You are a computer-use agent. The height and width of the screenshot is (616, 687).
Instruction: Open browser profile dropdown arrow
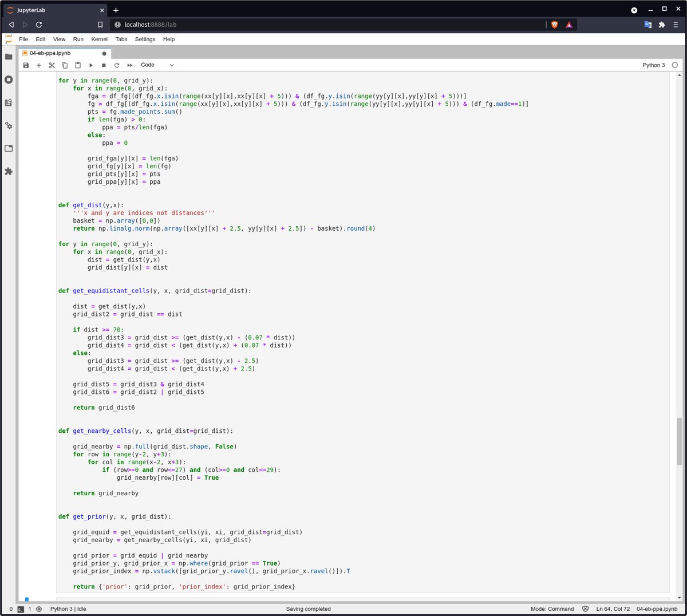(x=634, y=10)
